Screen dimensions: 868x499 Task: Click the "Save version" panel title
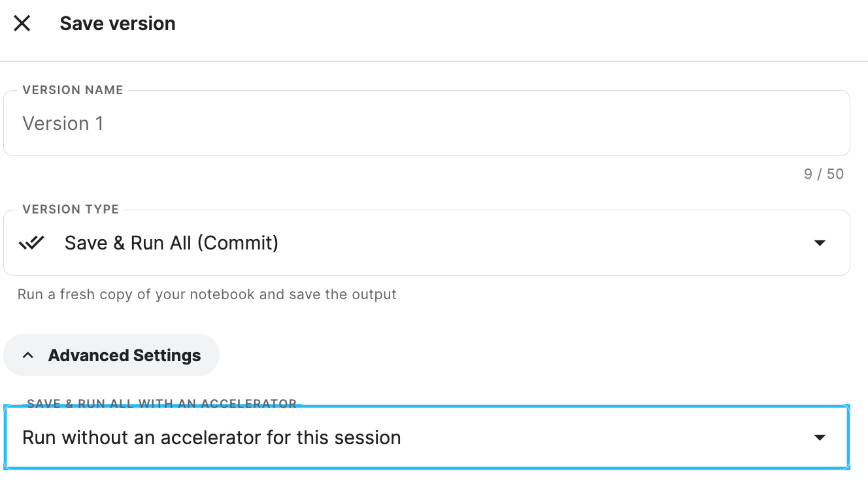coord(118,24)
